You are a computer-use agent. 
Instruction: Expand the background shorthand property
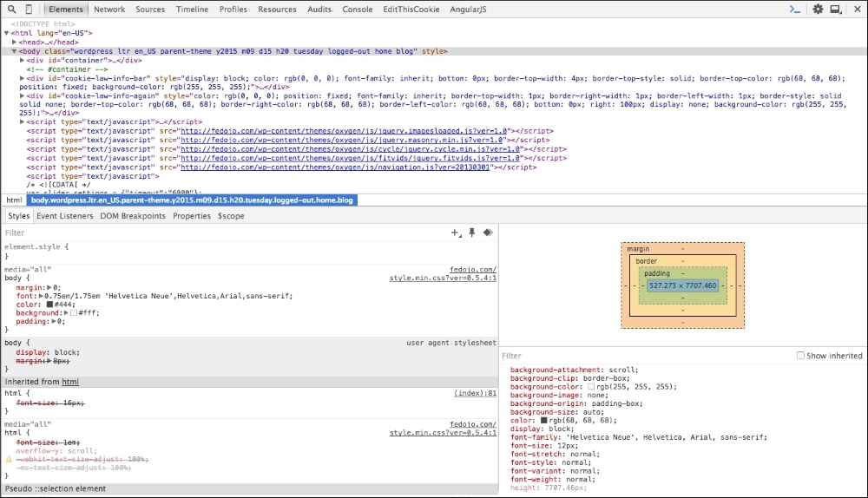tap(66, 312)
